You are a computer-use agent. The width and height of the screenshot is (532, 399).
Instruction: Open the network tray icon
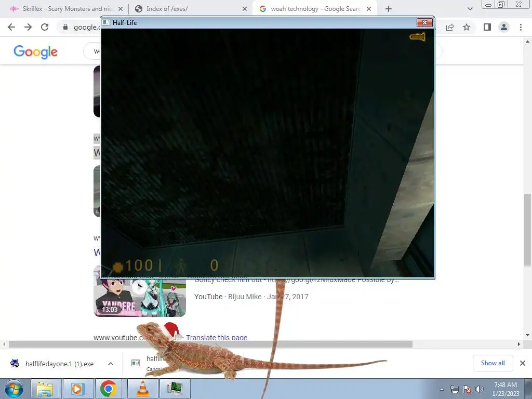pyautogui.click(x=454, y=389)
